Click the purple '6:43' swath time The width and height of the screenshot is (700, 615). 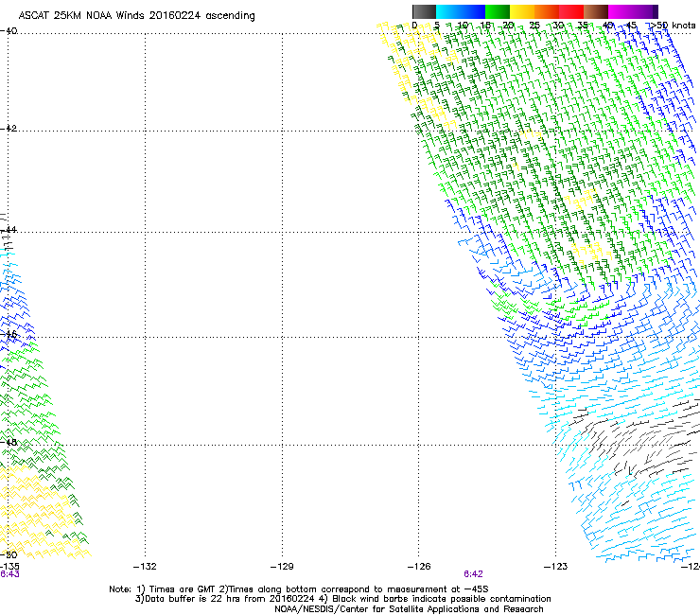[x=9, y=574]
